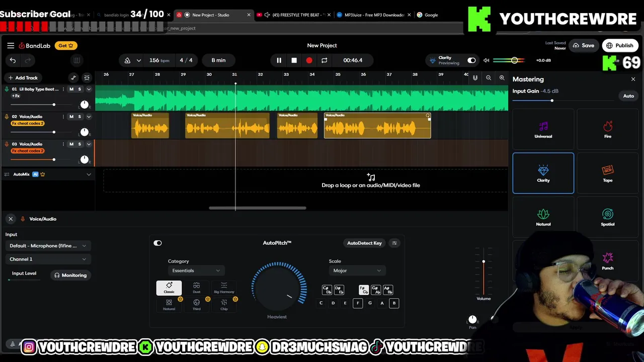Mute track 02 Voice/Audio

(x=71, y=117)
